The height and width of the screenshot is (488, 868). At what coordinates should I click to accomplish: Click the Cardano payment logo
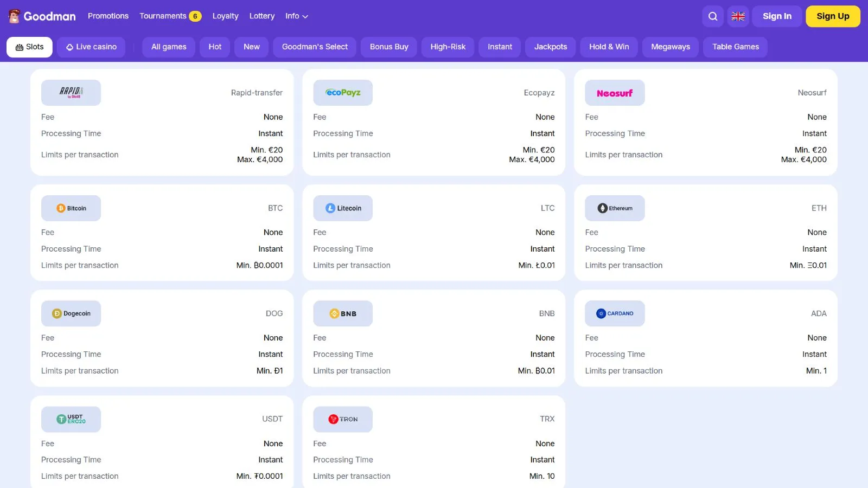615,313
